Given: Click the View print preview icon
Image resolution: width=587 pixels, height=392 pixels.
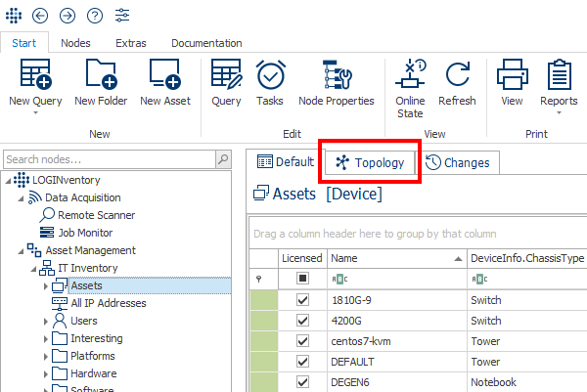Looking at the screenshot, I should coord(512,83).
